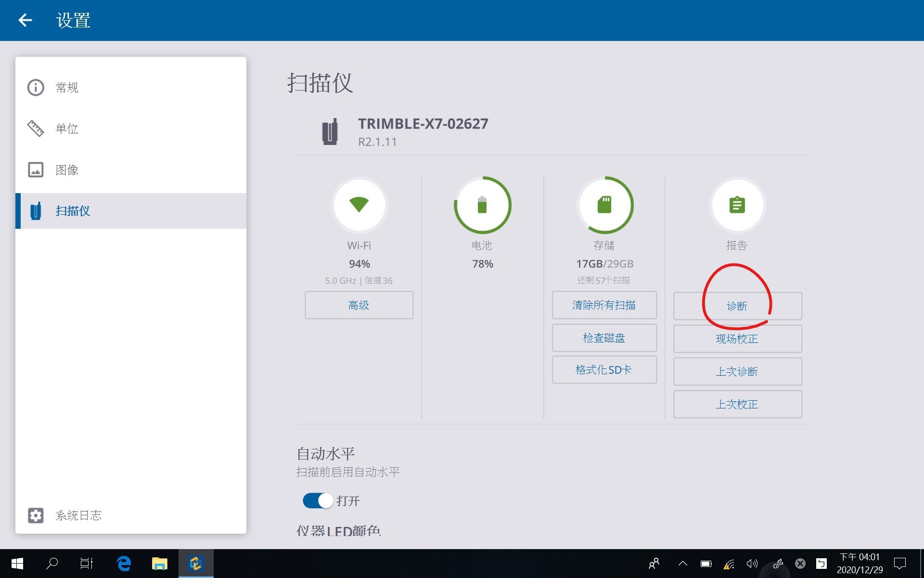Click the Wi-Fi 94% value

coord(359,264)
